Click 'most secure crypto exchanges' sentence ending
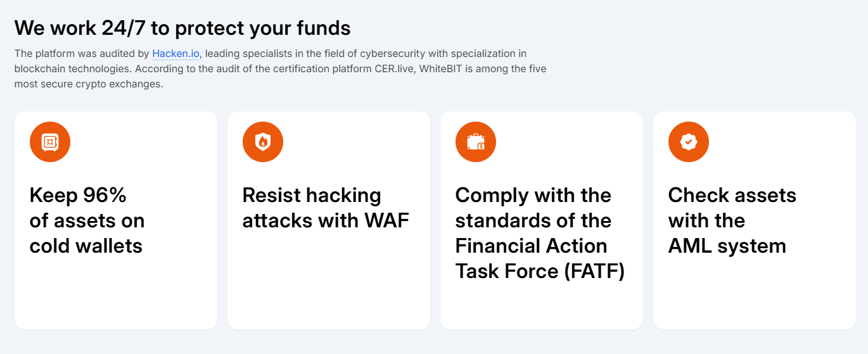868x354 pixels. pos(89,84)
